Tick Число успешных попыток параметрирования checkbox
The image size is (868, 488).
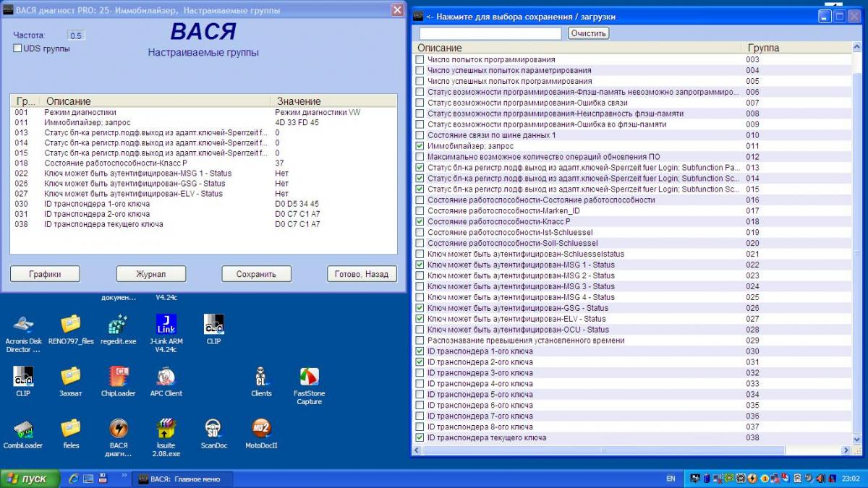pos(420,70)
